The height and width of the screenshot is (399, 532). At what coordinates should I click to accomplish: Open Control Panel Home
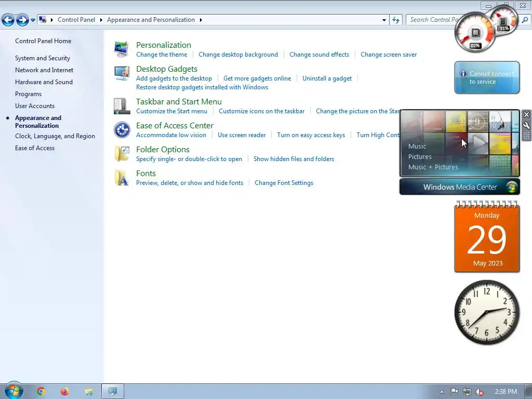(43, 41)
